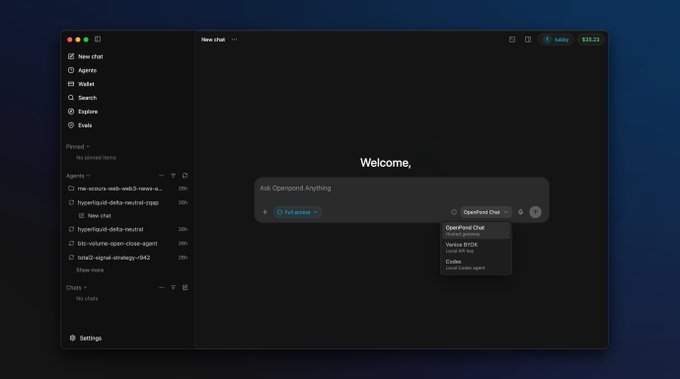680x379 pixels.
Task: Open the OpenPond Chat model selector
Action: (x=485, y=212)
